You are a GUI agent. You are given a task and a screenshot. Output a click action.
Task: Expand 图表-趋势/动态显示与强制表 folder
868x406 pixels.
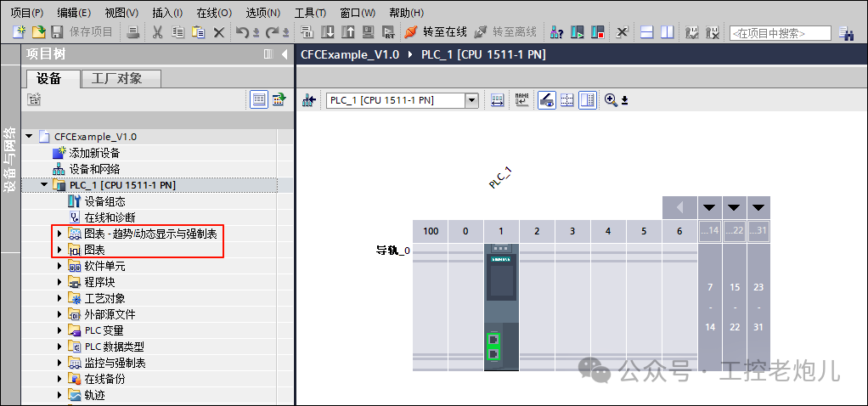59,234
